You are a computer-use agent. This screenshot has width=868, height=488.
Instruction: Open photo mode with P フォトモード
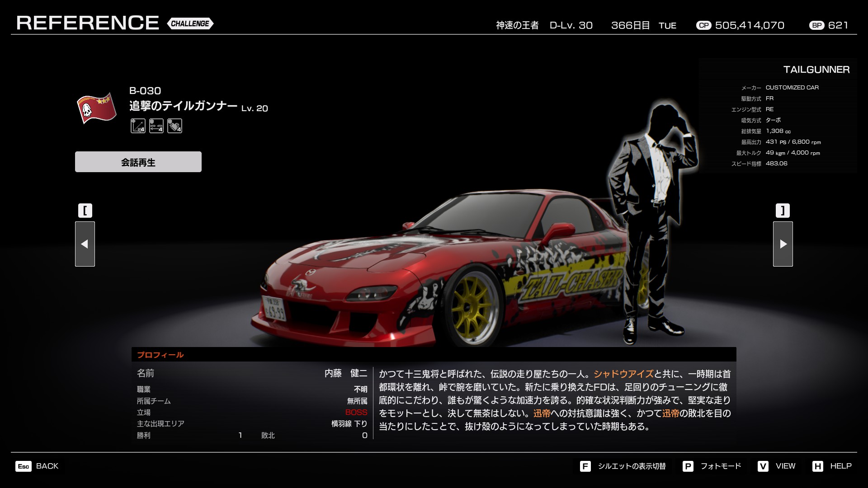pyautogui.click(x=712, y=466)
